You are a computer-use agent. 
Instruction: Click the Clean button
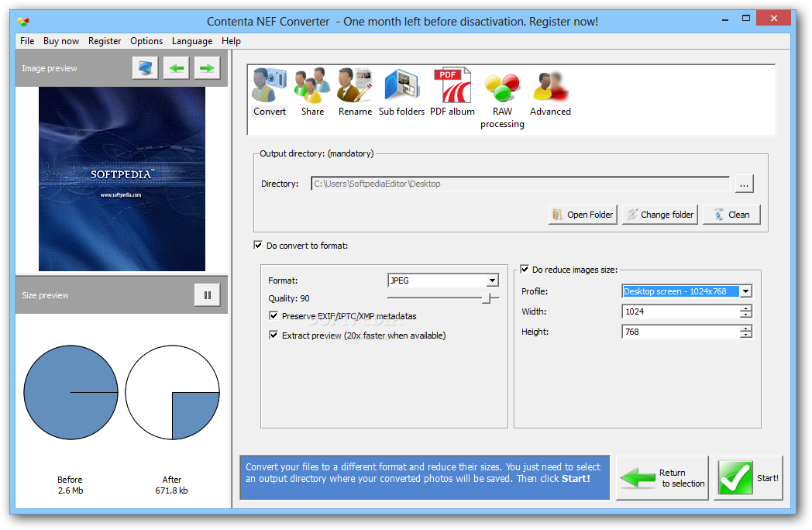click(731, 215)
